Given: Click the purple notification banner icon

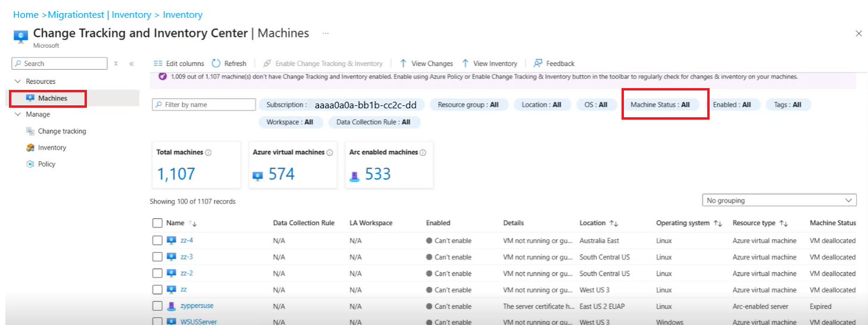Looking at the screenshot, I should 163,77.
